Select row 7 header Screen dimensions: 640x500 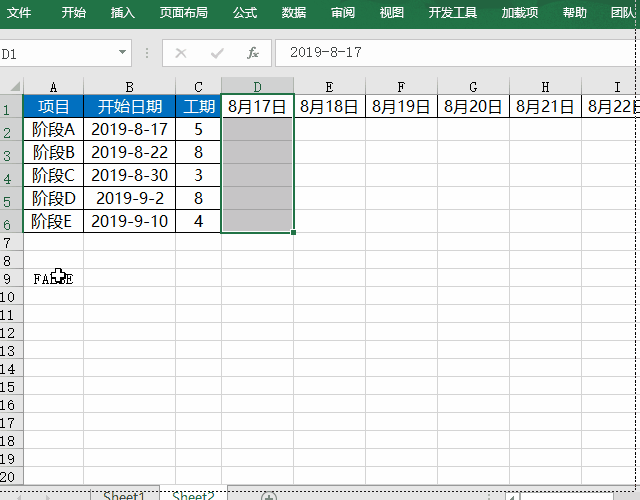coord(11,242)
